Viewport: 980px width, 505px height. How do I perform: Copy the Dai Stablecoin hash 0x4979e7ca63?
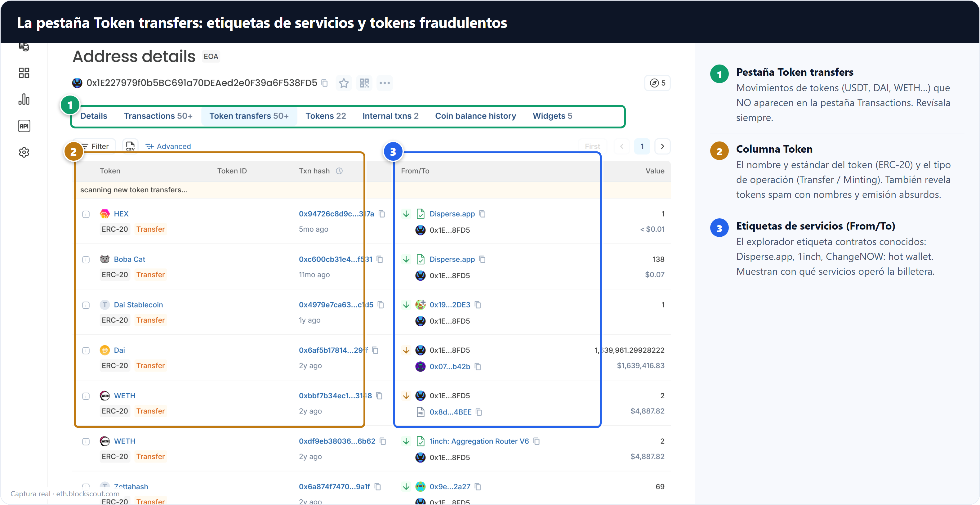click(x=381, y=305)
